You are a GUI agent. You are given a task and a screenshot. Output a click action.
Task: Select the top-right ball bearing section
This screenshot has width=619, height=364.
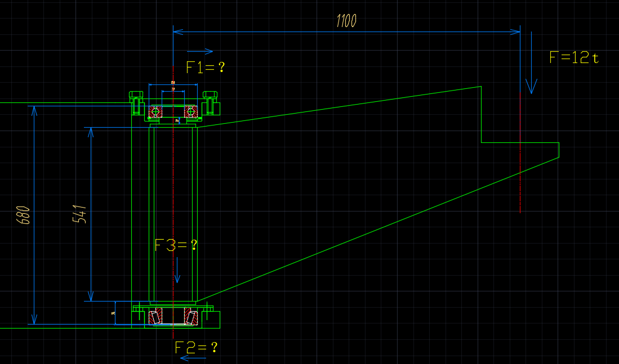[190, 112]
